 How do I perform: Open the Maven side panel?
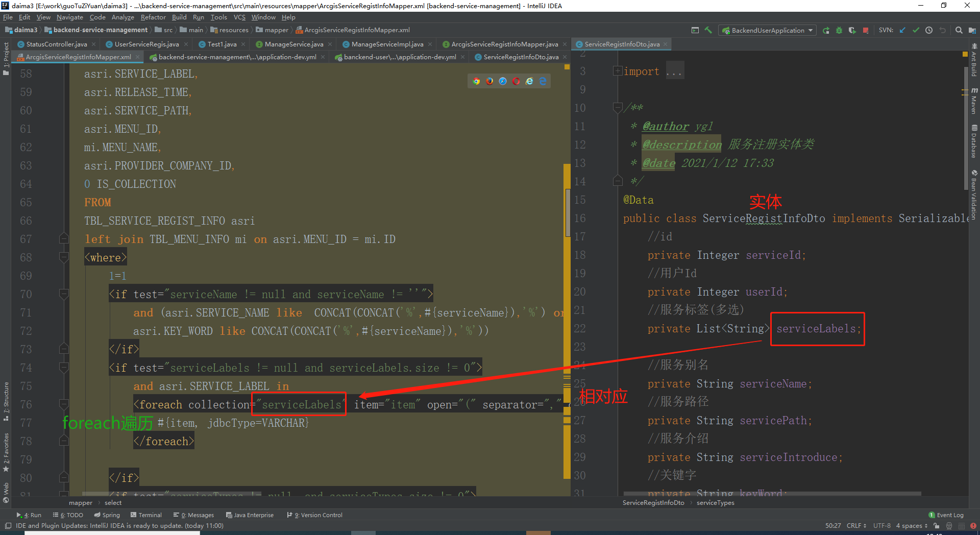tap(974, 101)
